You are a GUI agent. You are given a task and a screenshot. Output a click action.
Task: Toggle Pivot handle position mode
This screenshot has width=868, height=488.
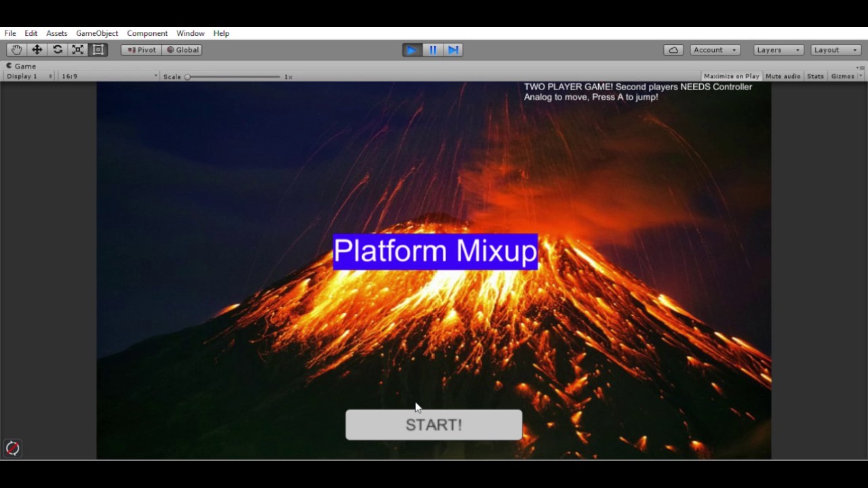click(142, 49)
